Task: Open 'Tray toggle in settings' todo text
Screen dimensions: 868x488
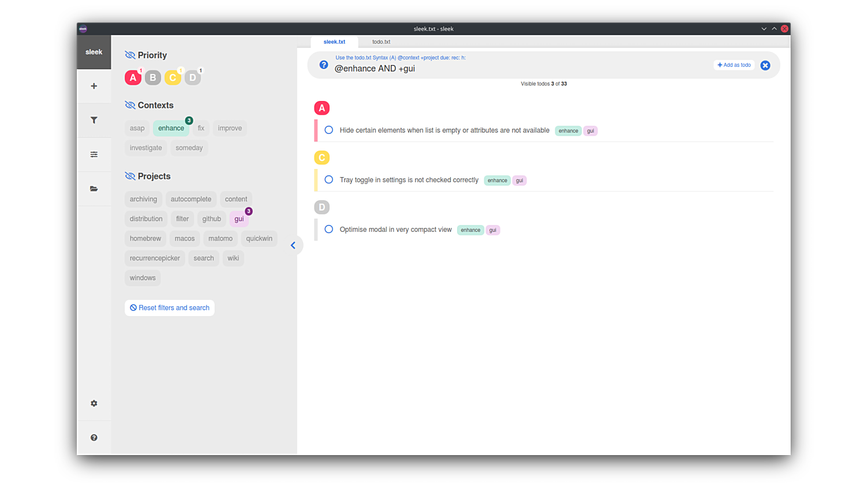Action: click(409, 180)
